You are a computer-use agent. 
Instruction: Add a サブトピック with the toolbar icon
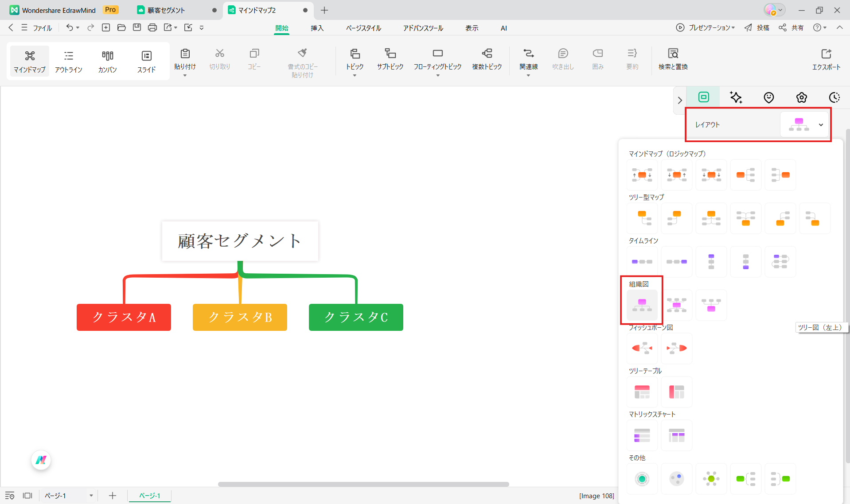390,59
